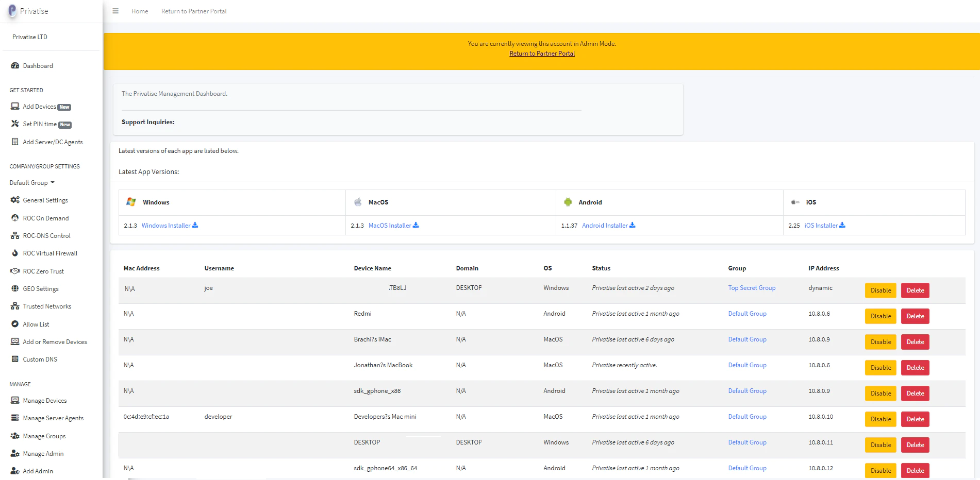Click the ROC-DNS Control network icon
This screenshot has height=480, width=980.
(15, 236)
